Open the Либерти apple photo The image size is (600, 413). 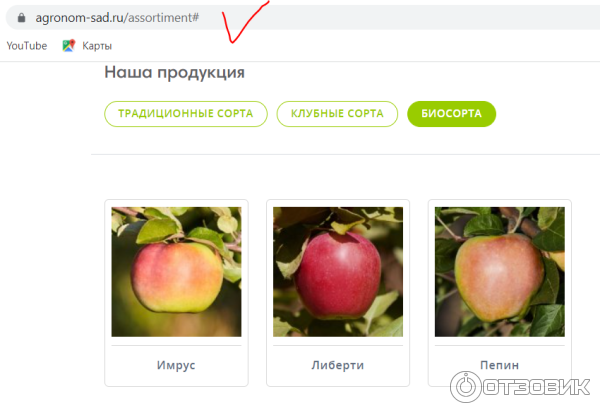click(338, 272)
